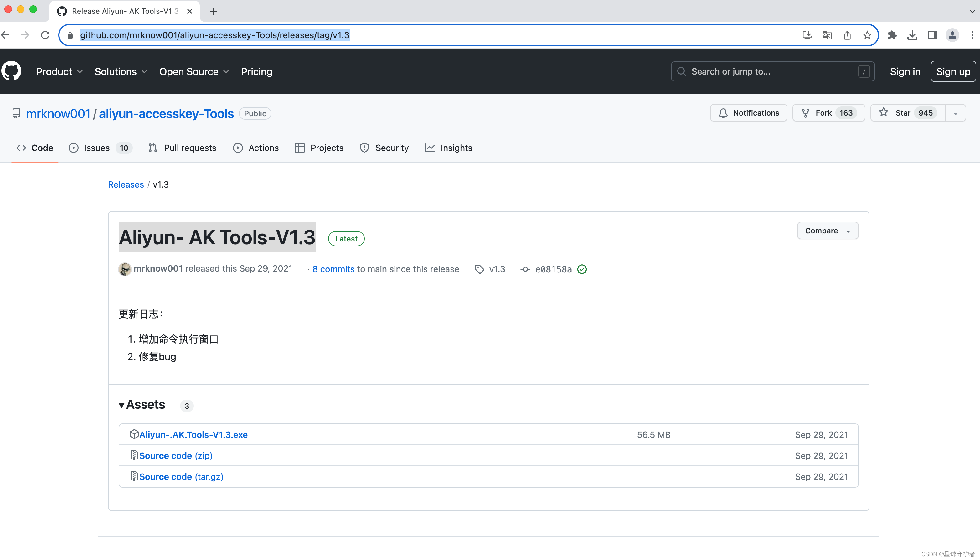Switch to the Code tab
This screenshot has width=980, height=560.
[35, 148]
